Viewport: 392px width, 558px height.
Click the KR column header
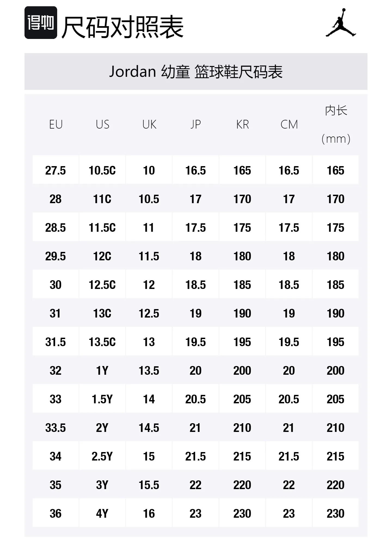(242, 124)
